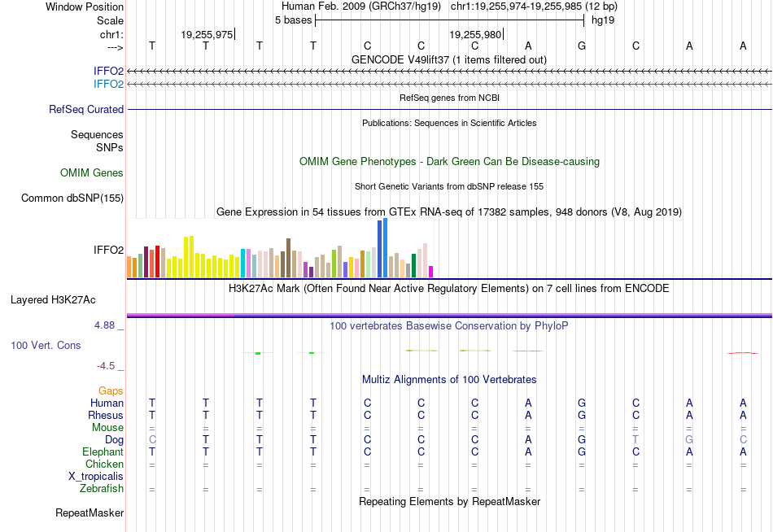Click the '5 bases' scale bar label
This screenshot has width=773, height=532.
293,20
